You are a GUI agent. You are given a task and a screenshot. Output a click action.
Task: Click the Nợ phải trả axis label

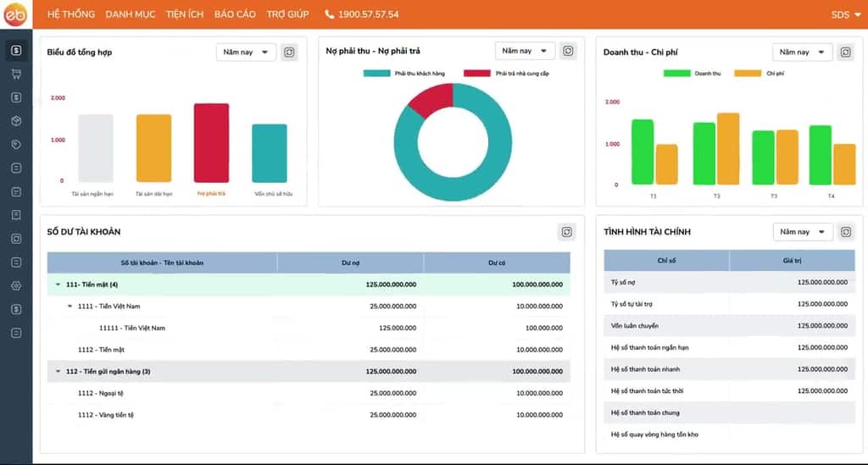pos(211,193)
